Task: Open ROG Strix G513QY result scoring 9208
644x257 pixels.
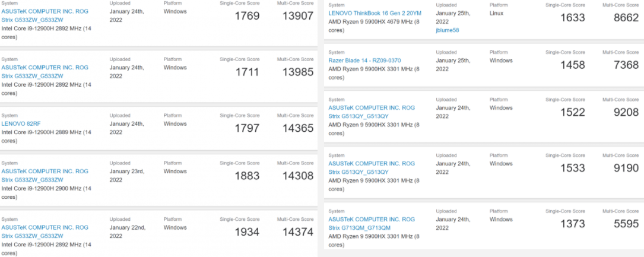Action: tap(372, 112)
